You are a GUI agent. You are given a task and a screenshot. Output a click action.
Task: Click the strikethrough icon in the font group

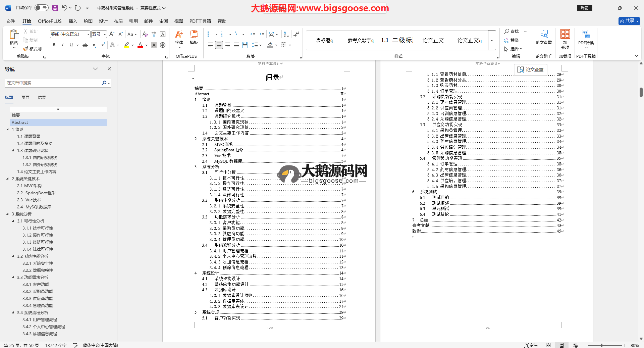click(85, 45)
